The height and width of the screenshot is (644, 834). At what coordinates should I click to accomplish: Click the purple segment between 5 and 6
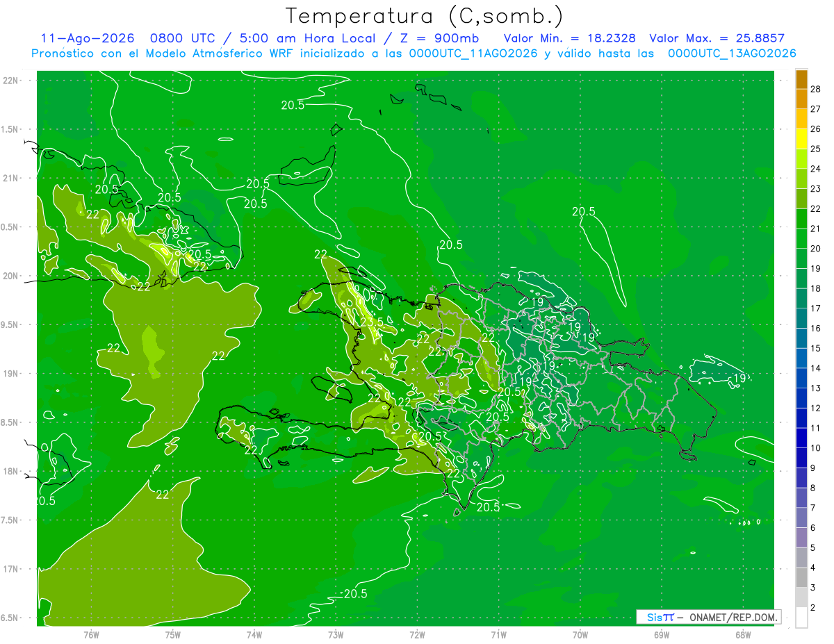(x=801, y=538)
